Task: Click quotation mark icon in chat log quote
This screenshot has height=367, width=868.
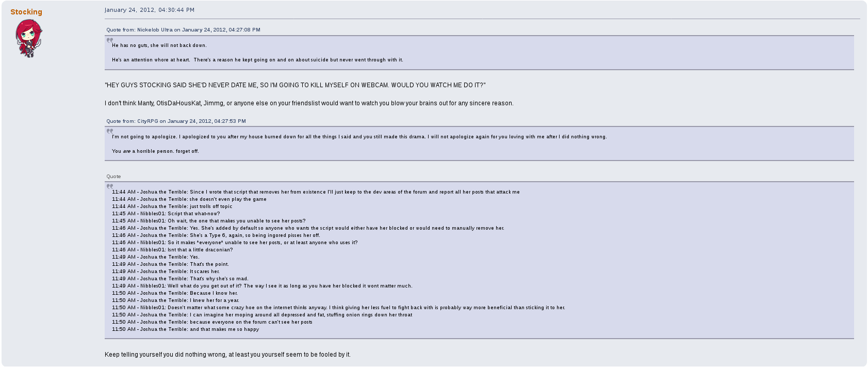Action: pyautogui.click(x=110, y=186)
